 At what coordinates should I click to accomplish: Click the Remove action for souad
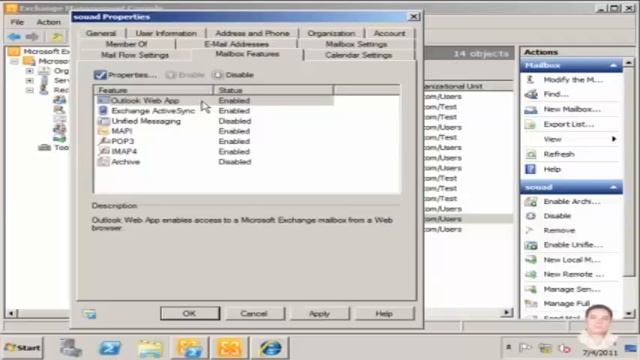coord(559,231)
